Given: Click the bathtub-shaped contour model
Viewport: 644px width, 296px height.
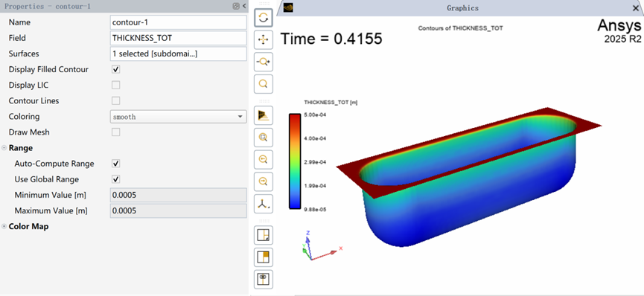Looking at the screenshot, I should [468, 177].
